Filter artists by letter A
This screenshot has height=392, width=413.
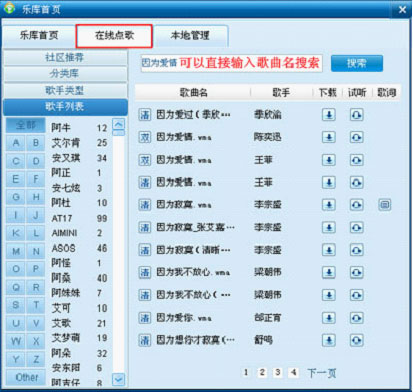[x=16, y=143]
